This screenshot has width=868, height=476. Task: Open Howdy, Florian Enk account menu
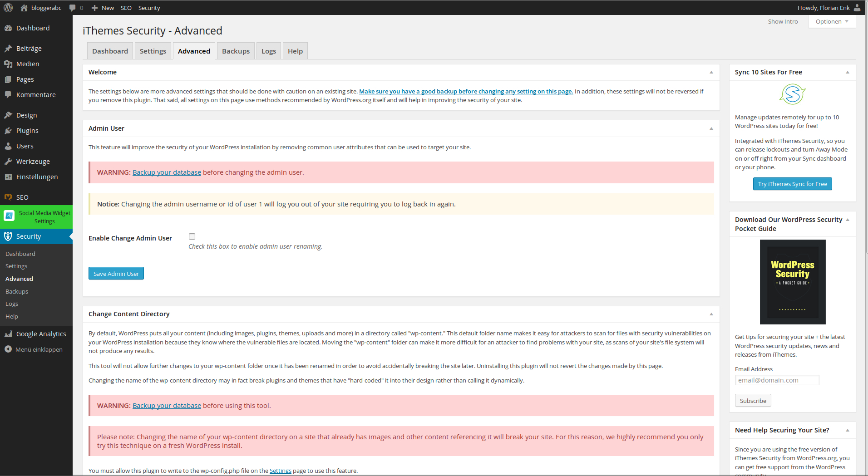[x=829, y=8]
